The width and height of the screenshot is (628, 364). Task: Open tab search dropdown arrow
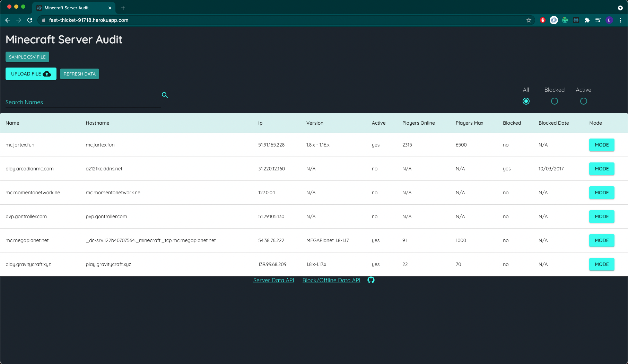pyautogui.click(x=620, y=8)
